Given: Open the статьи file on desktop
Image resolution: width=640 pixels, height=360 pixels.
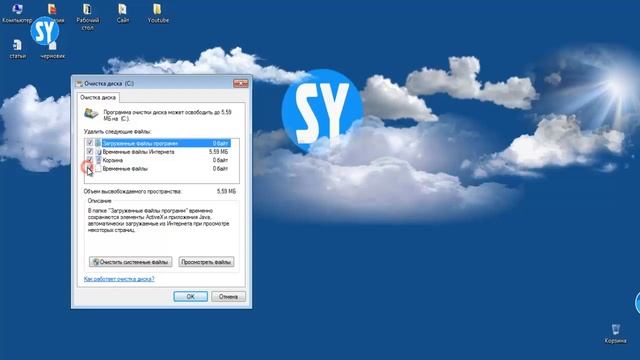Looking at the screenshot, I should (x=18, y=49).
